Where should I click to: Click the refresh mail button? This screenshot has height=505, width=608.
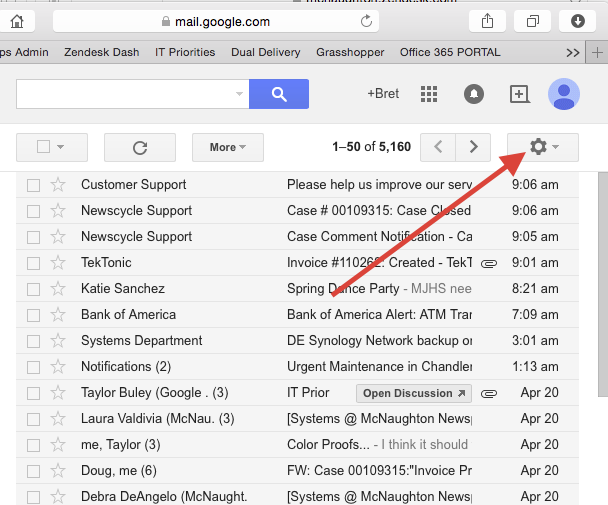tap(140, 147)
